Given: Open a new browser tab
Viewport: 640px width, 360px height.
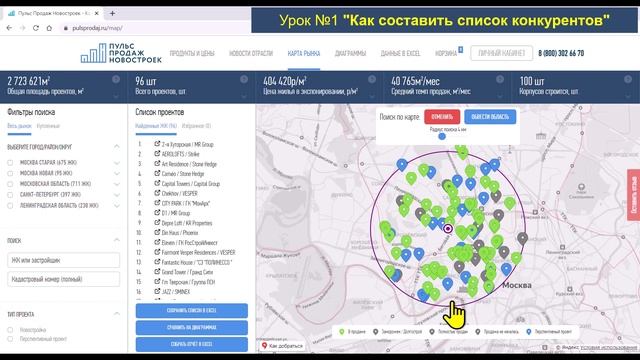Looking at the screenshot, I should point(112,13).
